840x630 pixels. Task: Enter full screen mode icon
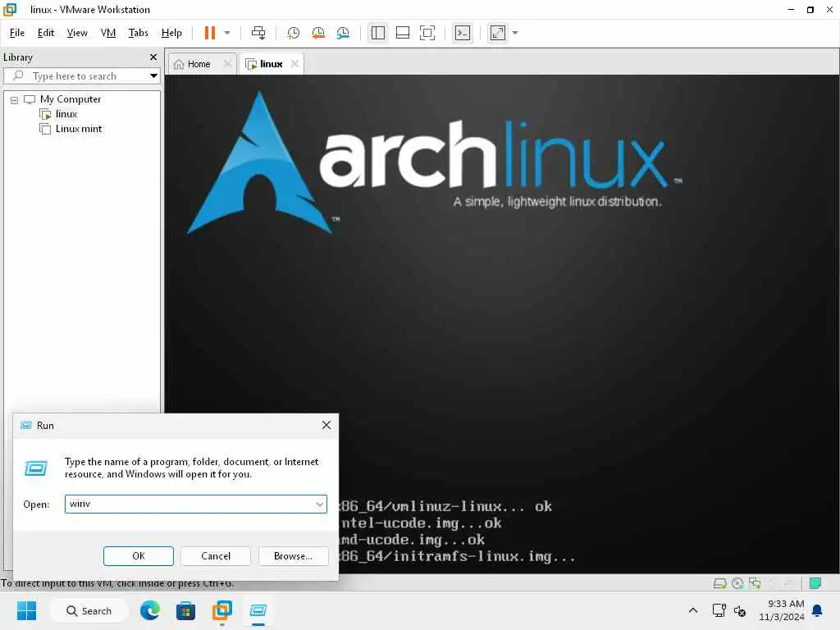pyautogui.click(x=427, y=33)
